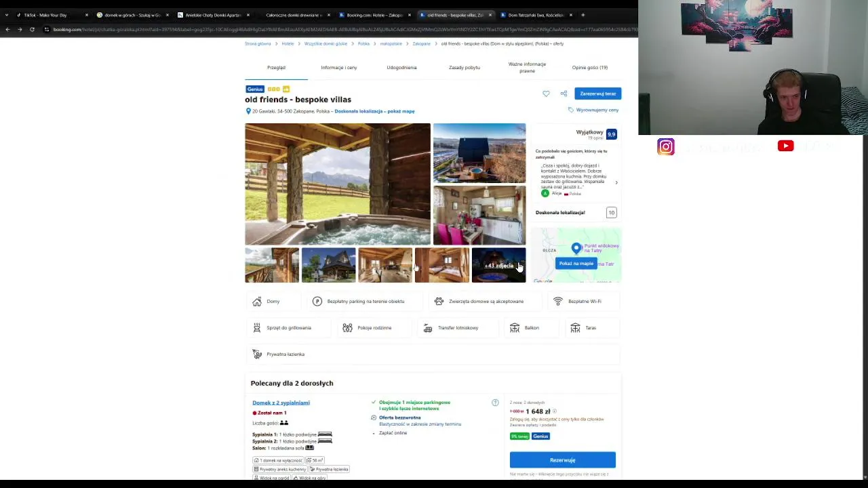Click the Zarezerwuj teraz button
This screenshot has width=868, height=488.
point(598,94)
